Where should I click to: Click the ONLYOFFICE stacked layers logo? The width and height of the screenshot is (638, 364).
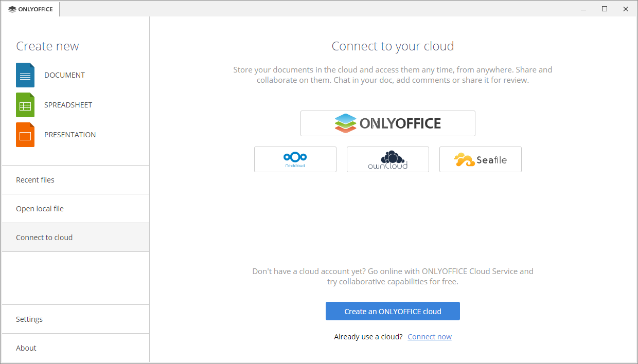[x=345, y=123]
